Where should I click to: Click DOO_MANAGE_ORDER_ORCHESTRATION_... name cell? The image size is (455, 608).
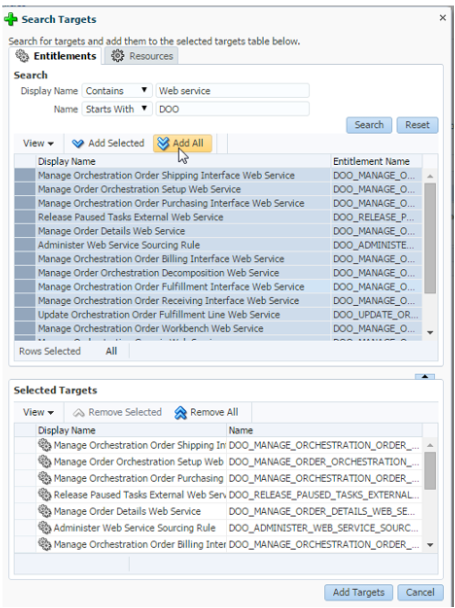tap(324, 462)
